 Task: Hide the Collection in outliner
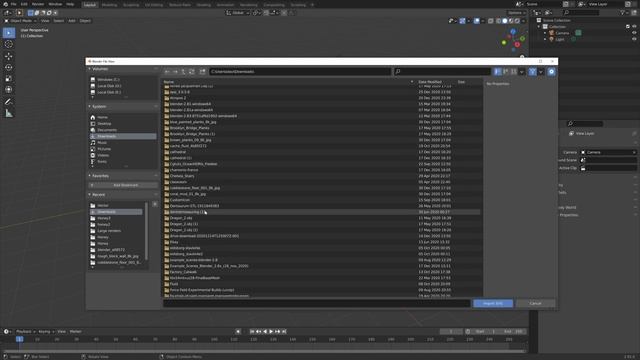point(634,27)
